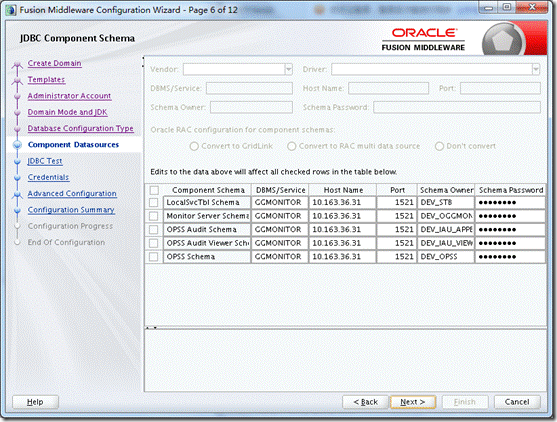Click the Component Datasources step bullet icon
This screenshot has width=557, height=422.
17,145
